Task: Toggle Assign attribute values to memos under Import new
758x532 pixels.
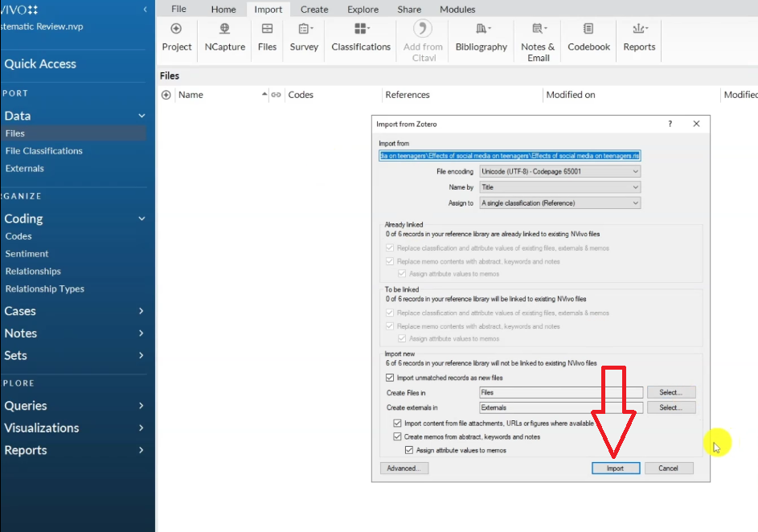Action: click(x=409, y=450)
